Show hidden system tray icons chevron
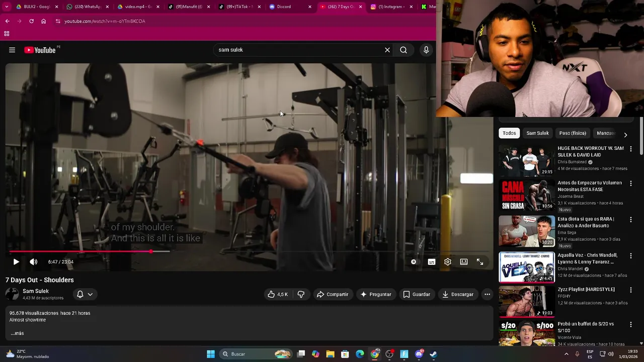The height and width of the screenshot is (362, 644). 566,354
